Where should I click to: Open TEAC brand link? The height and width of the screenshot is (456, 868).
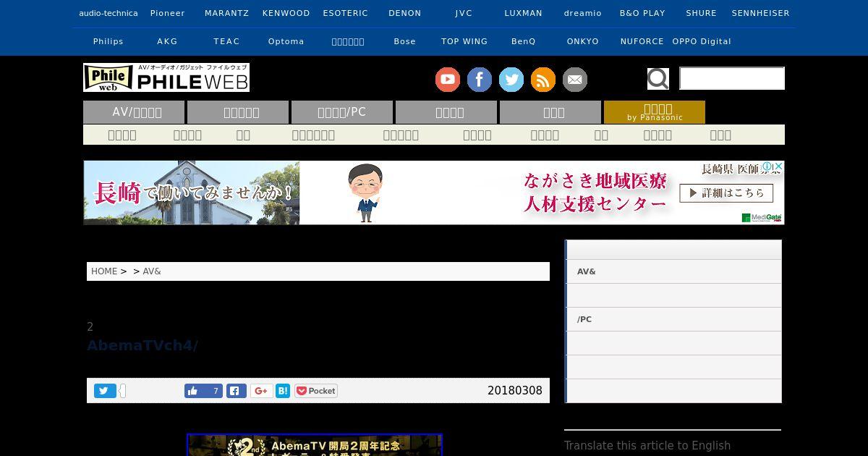tap(227, 41)
